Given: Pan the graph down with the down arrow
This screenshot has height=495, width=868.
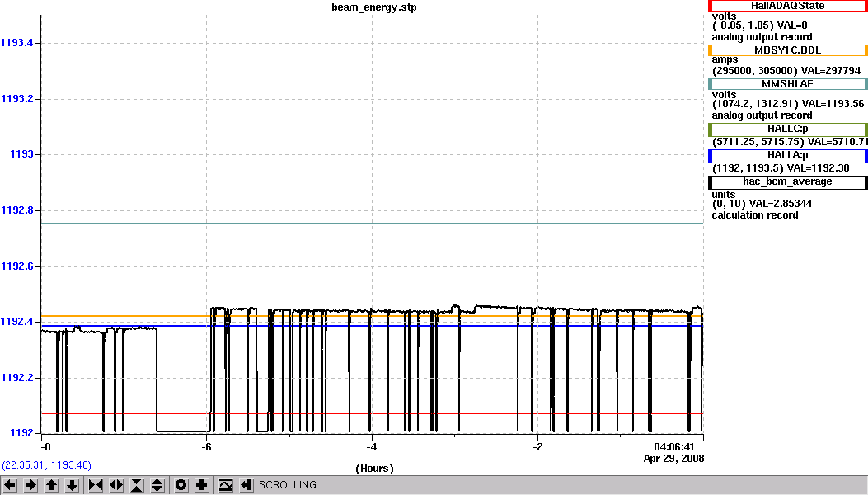Looking at the screenshot, I should (x=72, y=485).
